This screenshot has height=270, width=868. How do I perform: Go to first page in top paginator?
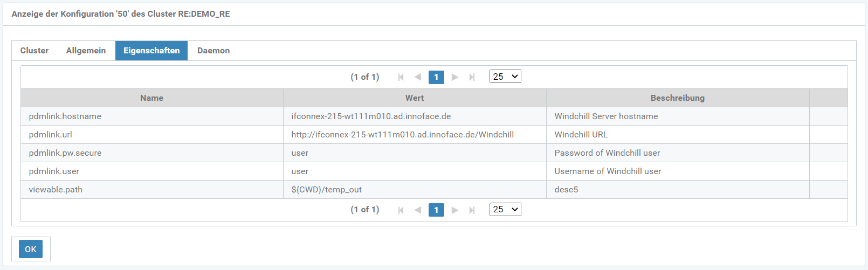point(401,77)
